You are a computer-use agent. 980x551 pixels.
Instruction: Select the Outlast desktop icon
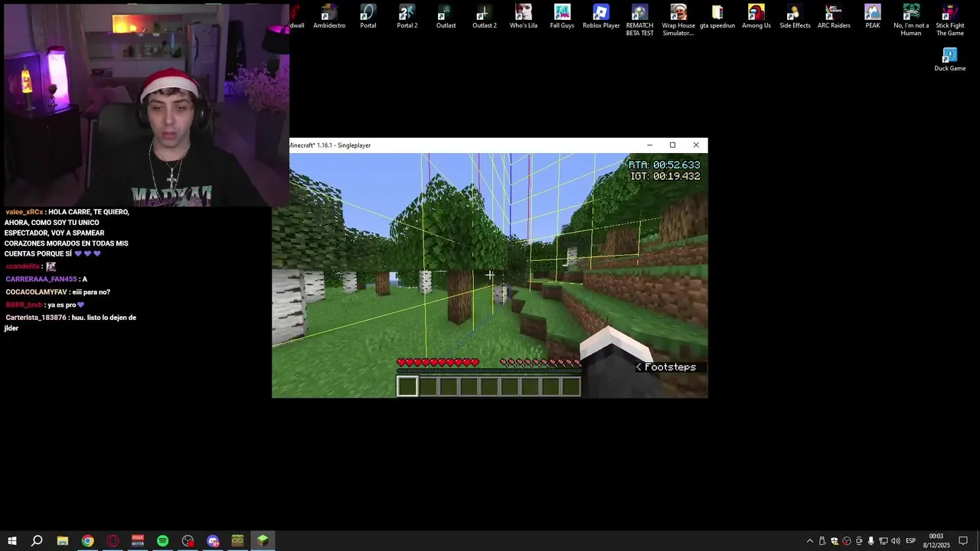[x=446, y=17]
